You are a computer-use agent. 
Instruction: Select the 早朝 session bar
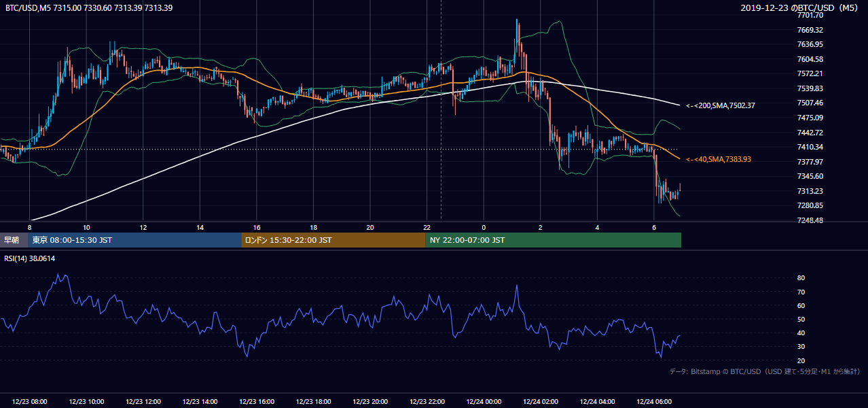pyautogui.click(x=14, y=240)
